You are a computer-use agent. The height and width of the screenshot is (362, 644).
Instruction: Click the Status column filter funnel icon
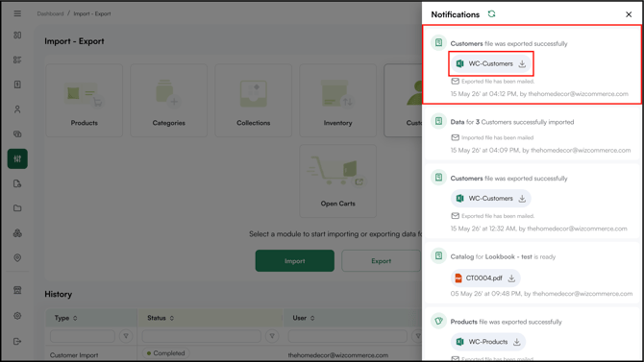point(272,336)
